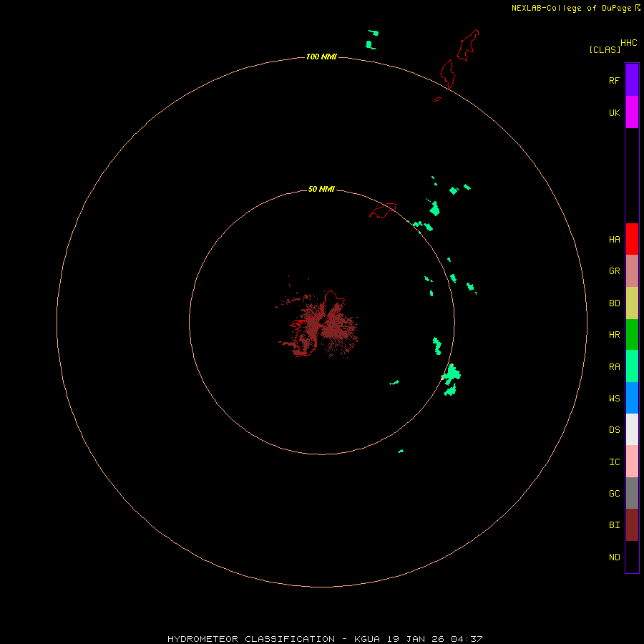644x644 pixels.
Task: Select the GR legend color block
Action: [632, 271]
